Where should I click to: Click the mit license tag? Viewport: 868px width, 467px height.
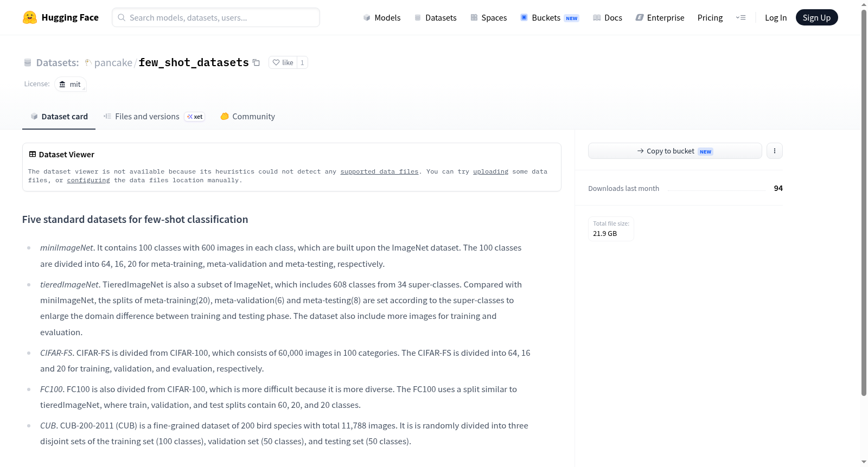click(71, 84)
